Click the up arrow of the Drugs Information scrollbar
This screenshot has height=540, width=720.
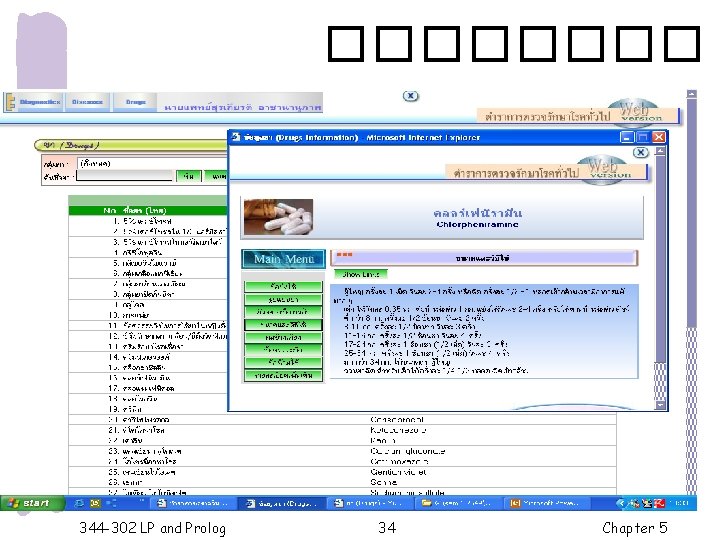click(660, 151)
